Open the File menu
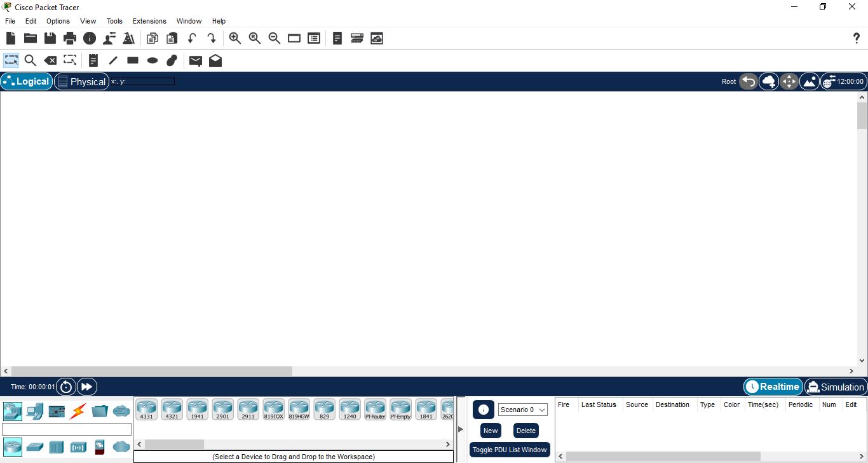Viewport: 868px width, 463px height. (10, 21)
